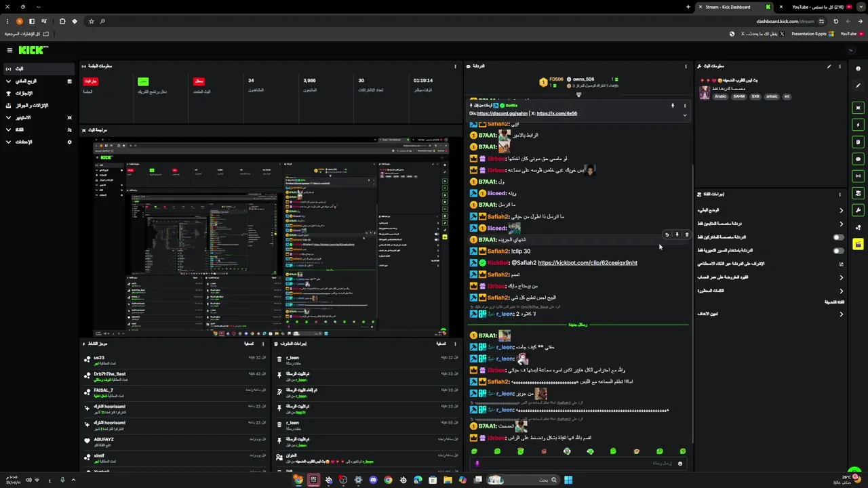
Task: Reply to the hovered B7AA1 chat message
Action: click(x=667, y=235)
